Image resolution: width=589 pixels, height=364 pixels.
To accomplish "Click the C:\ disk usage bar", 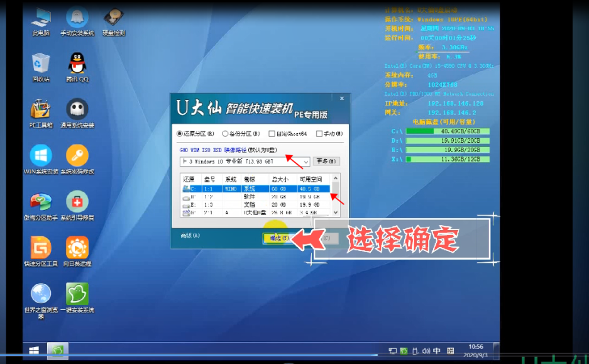I will 448,131.
